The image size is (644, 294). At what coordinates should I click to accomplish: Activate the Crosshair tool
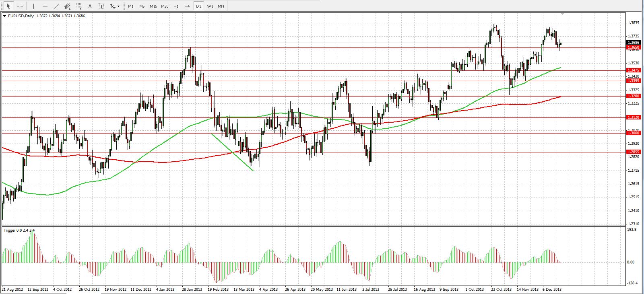pyautogui.click(x=20, y=6)
